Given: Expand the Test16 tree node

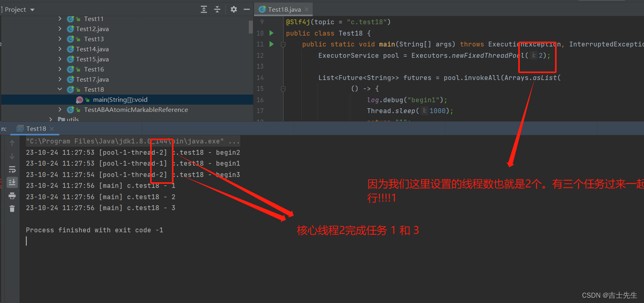Looking at the screenshot, I should click(x=60, y=69).
